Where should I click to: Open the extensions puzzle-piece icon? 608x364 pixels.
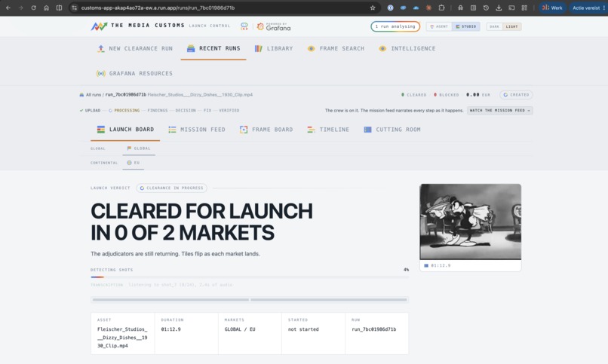click(x=441, y=8)
